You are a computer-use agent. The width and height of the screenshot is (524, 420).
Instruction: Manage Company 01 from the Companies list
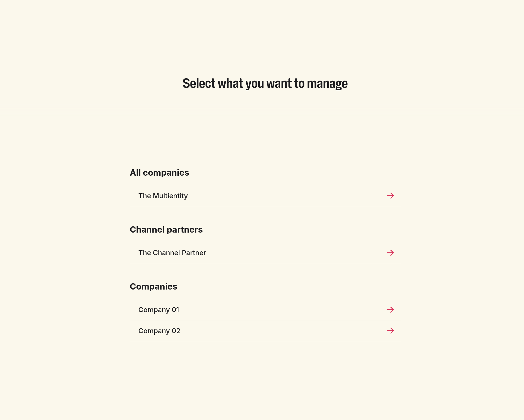[x=265, y=310]
